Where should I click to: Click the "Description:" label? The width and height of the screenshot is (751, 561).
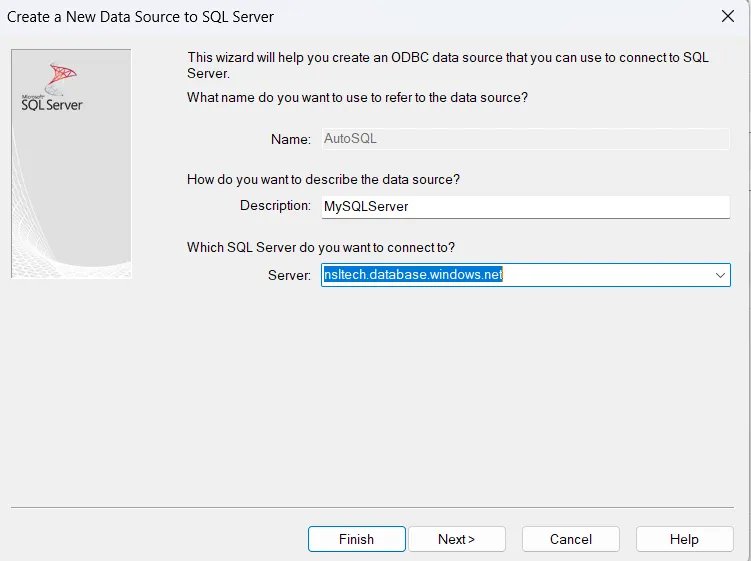[x=275, y=206]
